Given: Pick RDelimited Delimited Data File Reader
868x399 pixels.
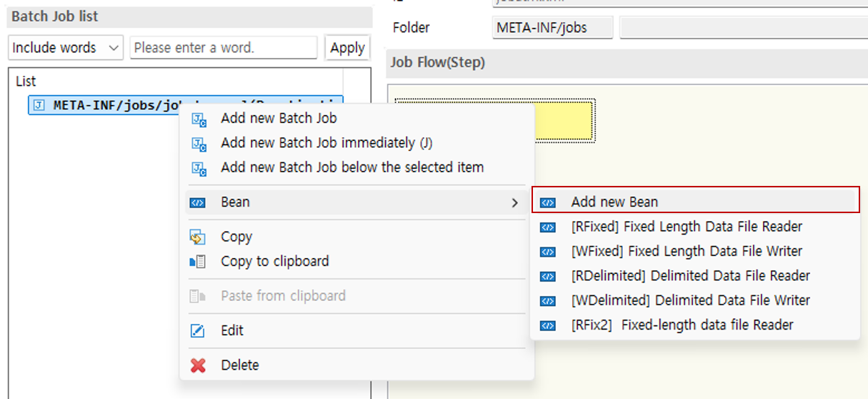Looking at the screenshot, I should click(690, 276).
